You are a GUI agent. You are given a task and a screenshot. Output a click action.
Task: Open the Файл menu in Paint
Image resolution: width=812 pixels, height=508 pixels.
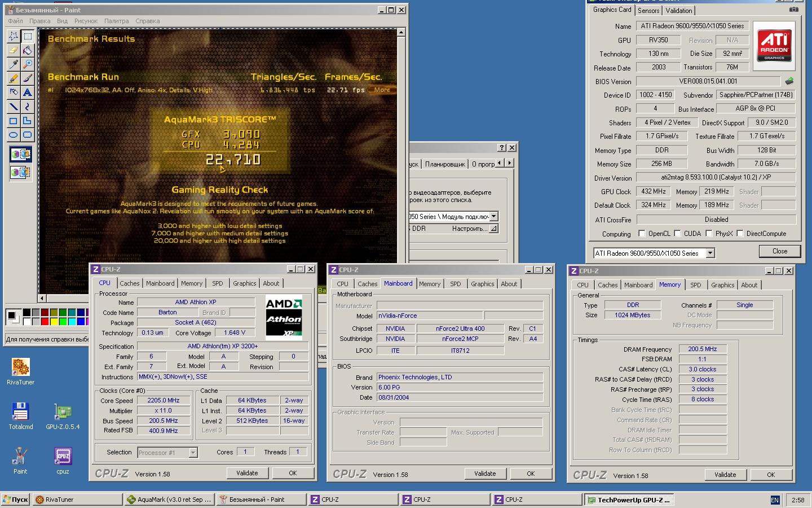[15, 21]
